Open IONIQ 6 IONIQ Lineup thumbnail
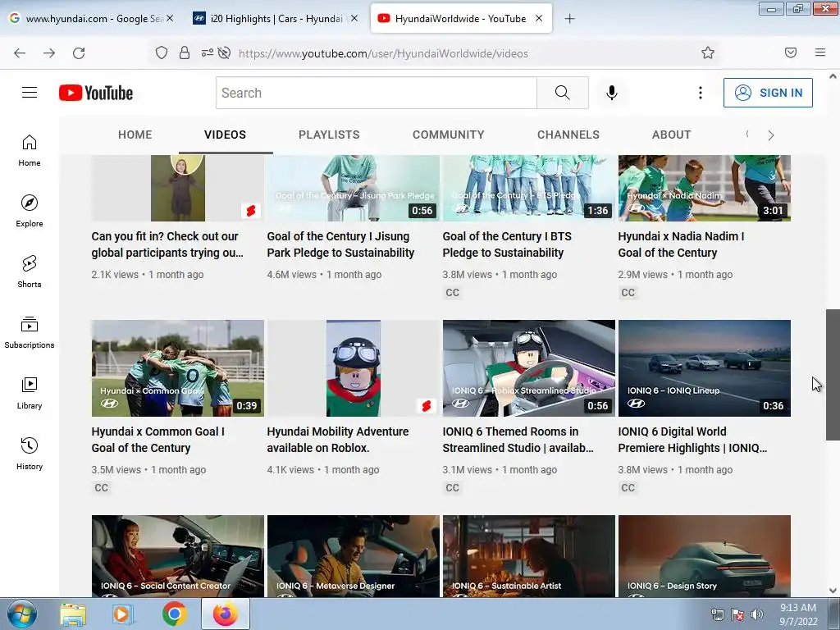The height and width of the screenshot is (630, 840). tap(705, 368)
